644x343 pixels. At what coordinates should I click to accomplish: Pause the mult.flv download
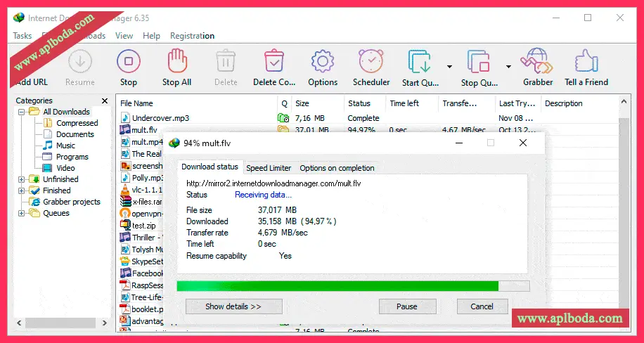click(406, 306)
